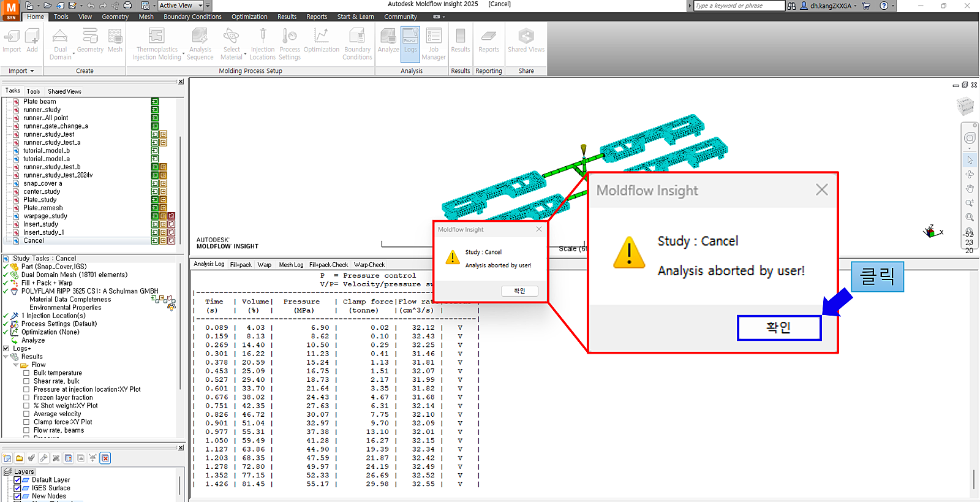Open the Boundary Conditions ribbon tab
980x502 pixels.
pyautogui.click(x=192, y=17)
